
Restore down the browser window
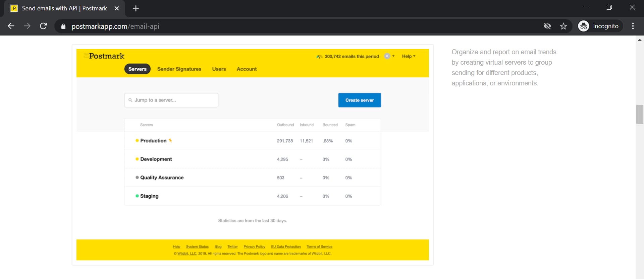point(609,7)
